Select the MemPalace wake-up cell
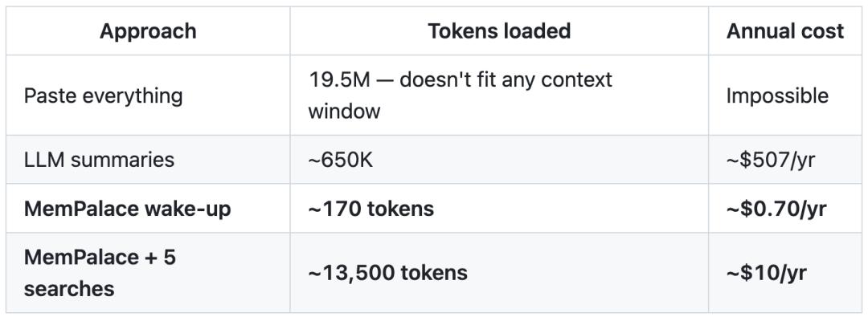Image resolution: width=868 pixels, height=317 pixels. [148, 208]
